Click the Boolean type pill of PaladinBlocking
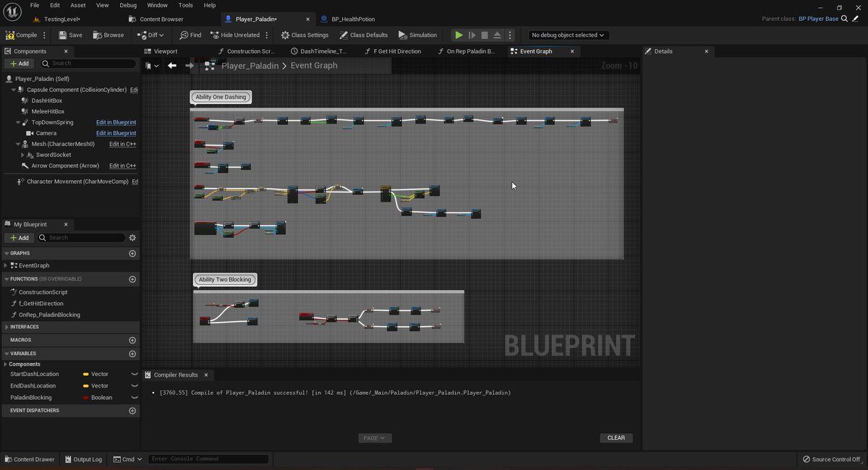This screenshot has height=470, width=868. [98, 398]
